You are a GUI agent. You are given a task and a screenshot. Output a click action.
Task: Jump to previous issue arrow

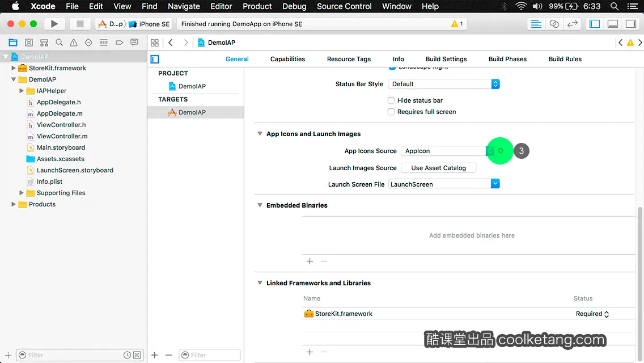point(621,43)
